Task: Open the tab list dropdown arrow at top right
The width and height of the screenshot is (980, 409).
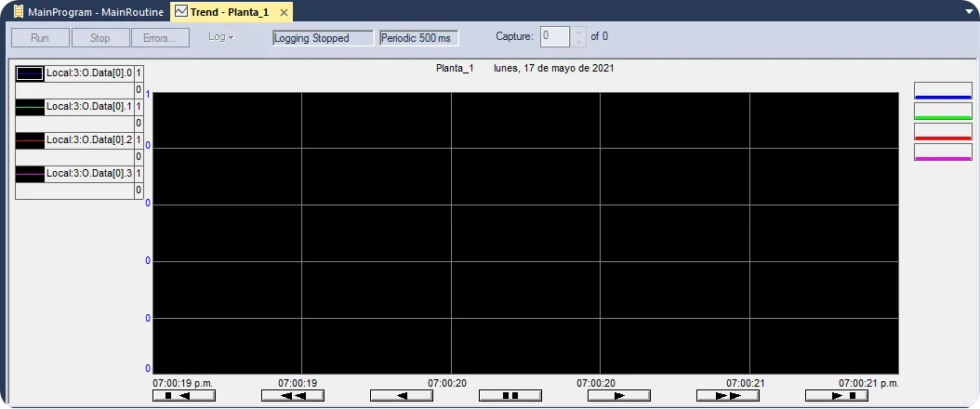Action: pos(970,10)
